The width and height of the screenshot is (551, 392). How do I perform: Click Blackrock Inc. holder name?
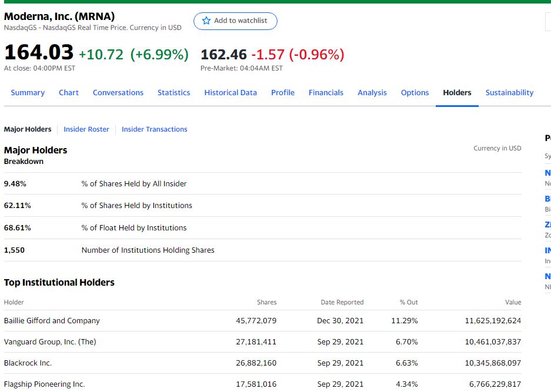pyautogui.click(x=28, y=363)
